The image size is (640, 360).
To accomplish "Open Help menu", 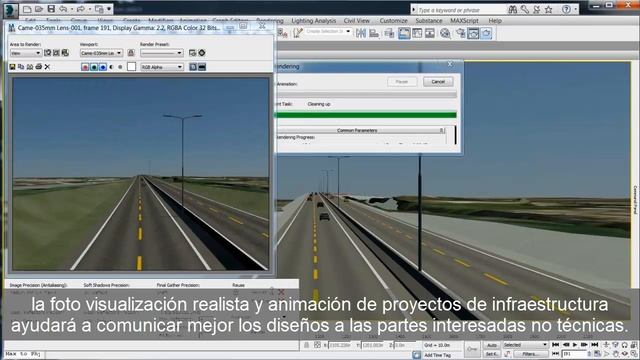I will click(495, 20).
